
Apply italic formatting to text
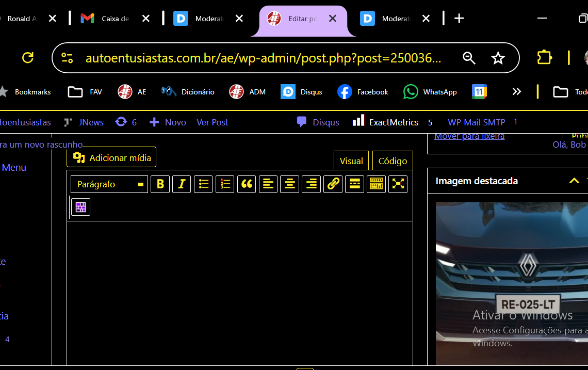[182, 184]
